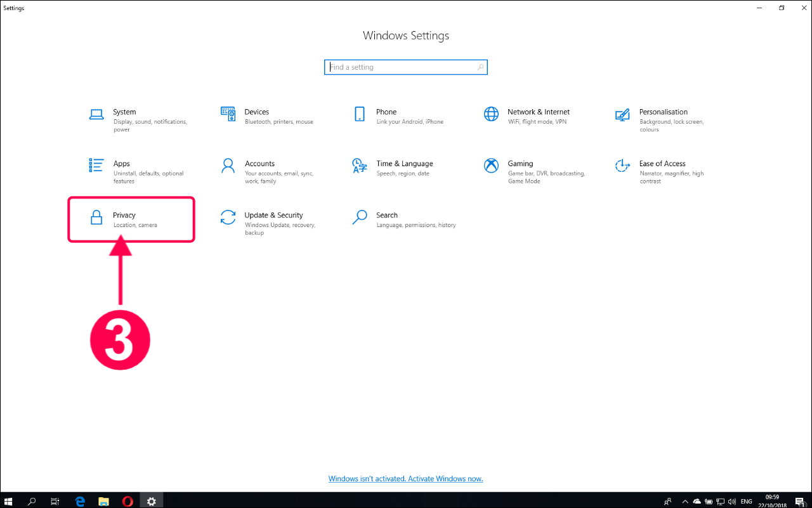Click 'Windows Update, recovery, backup' description

280,229
